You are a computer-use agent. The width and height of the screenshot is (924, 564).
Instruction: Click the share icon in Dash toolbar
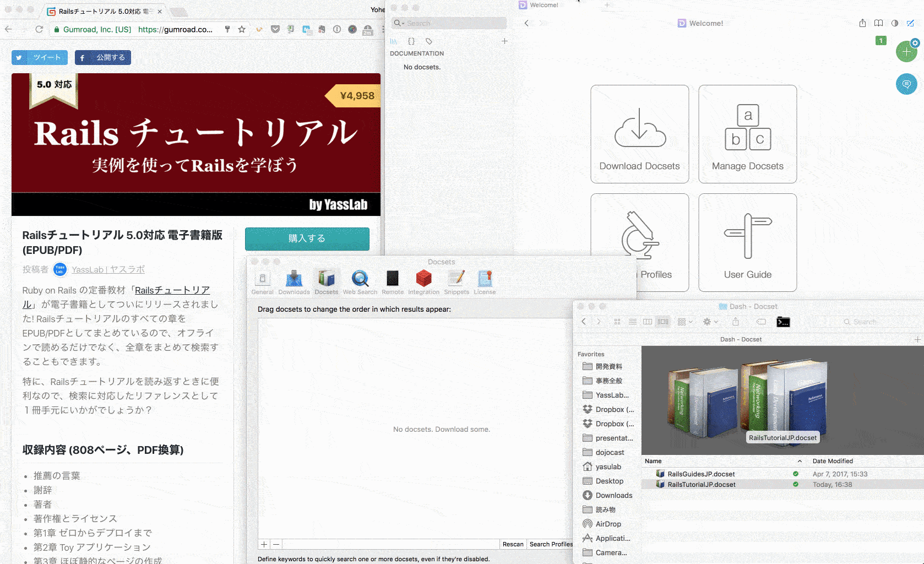tap(863, 23)
